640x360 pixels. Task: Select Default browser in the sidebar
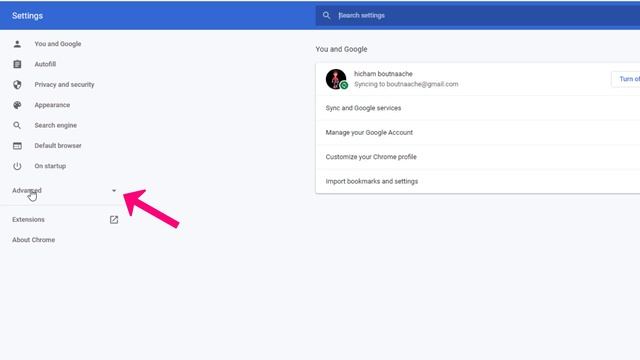point(58,146)
